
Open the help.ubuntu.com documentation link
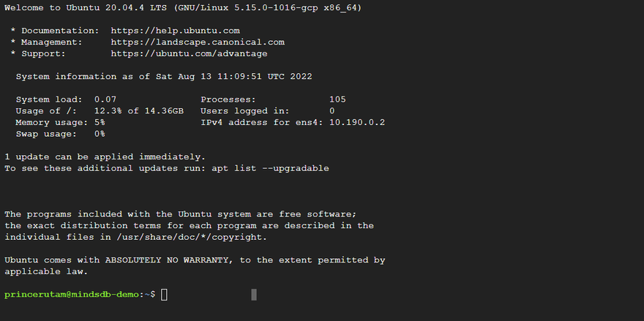pos(176,31)
